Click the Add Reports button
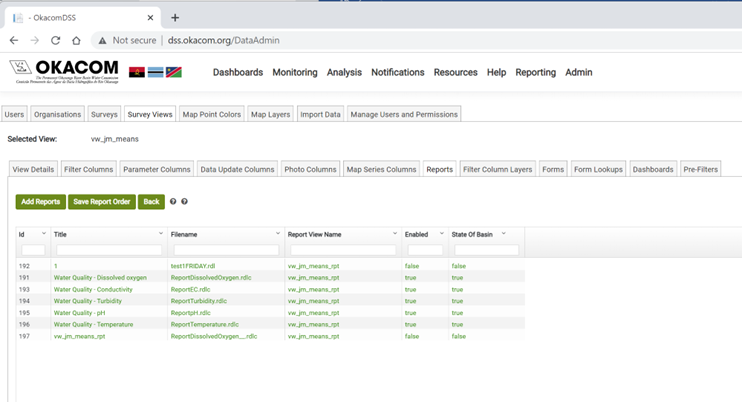742x402 pixels. click(41, 201)
